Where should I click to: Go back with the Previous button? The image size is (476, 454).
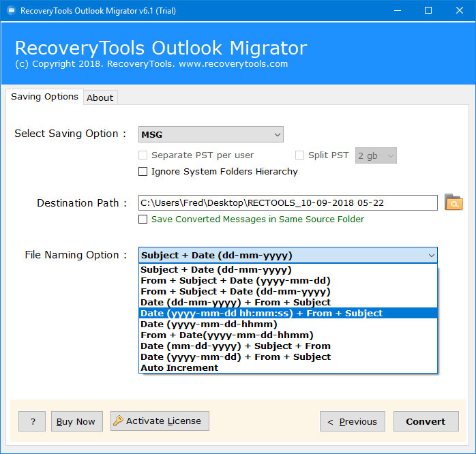353,421
